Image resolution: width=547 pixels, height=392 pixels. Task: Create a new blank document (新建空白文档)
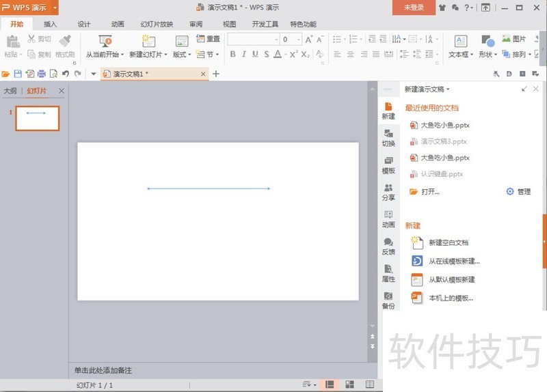[440, 242]
